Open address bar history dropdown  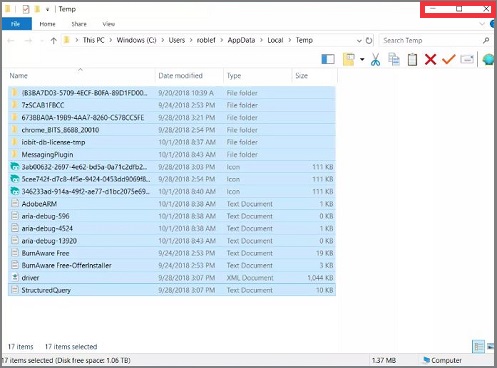pyautogui.click(x=359, y=41)
